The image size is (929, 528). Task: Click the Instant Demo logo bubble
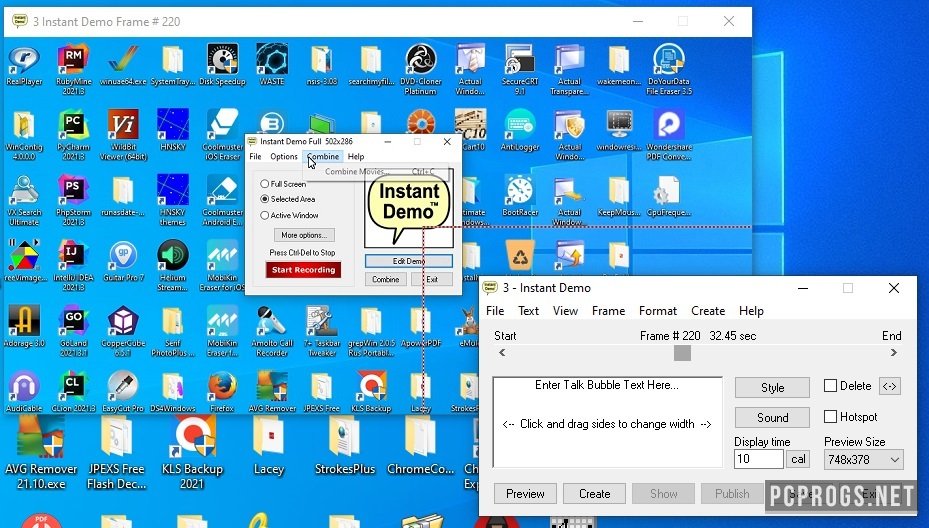point(409,207)
